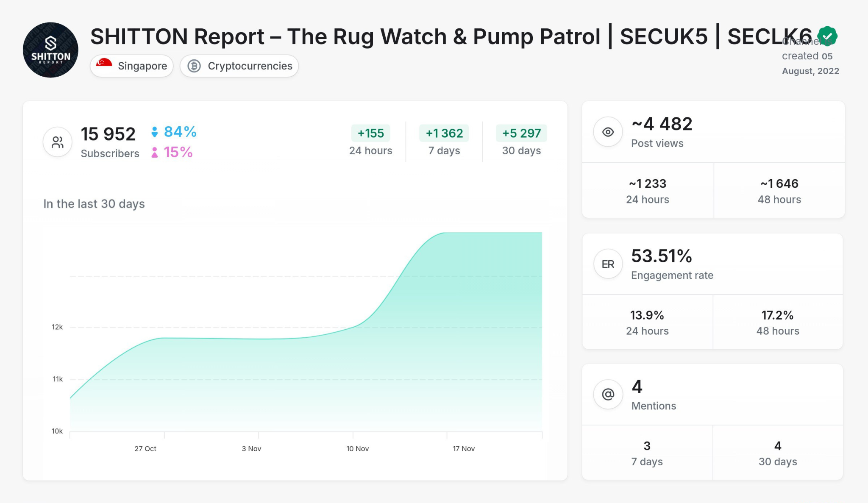Screen dimensions: 868x503
Task: Expand the +5 297 30 days stat
Action: (521, 141)
